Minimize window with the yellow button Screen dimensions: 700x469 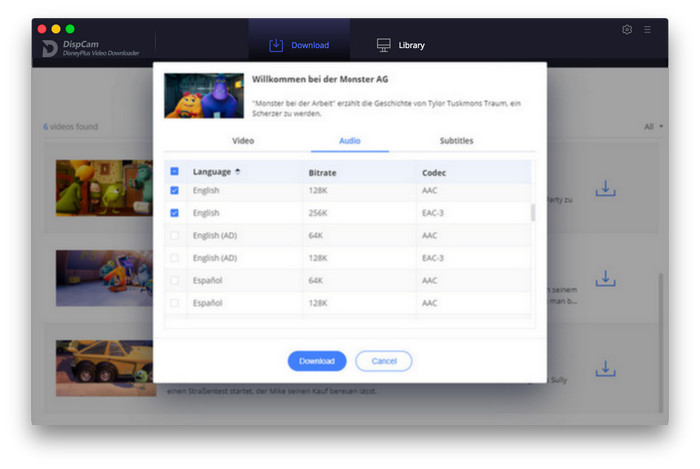coord(56,29)
